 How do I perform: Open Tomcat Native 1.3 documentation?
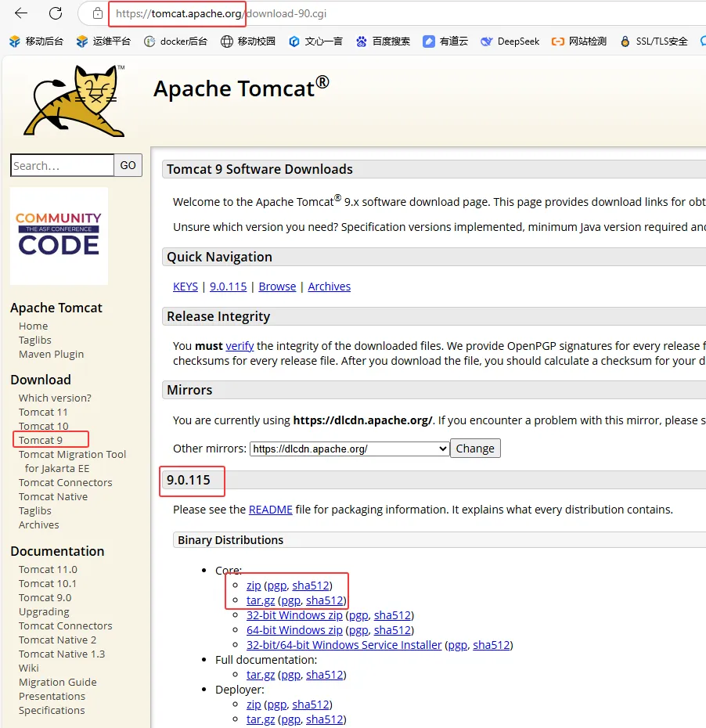coord(62,654)
